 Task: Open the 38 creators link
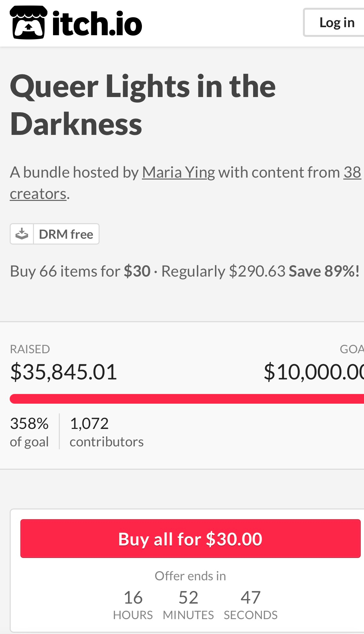(x=352, y=172)
